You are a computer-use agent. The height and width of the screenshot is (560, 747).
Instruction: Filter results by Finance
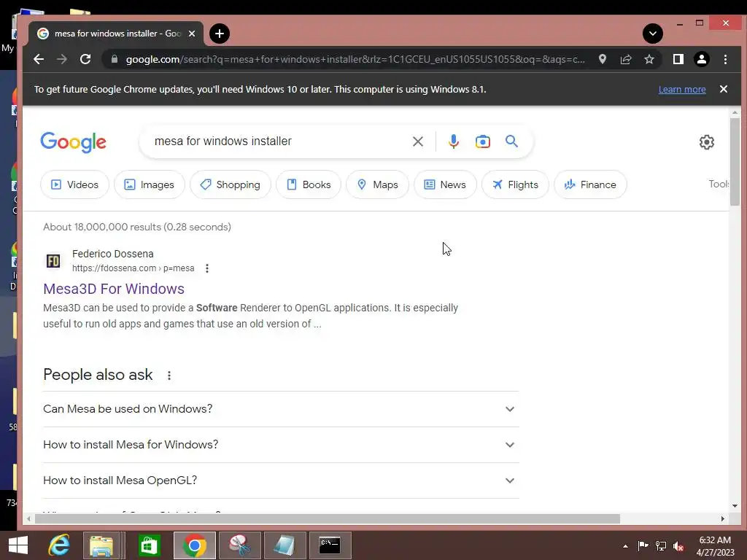[590, 184]
